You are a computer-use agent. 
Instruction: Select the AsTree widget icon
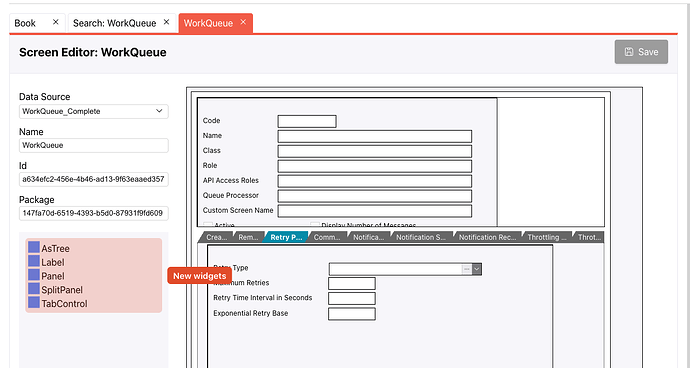(34, 247)
